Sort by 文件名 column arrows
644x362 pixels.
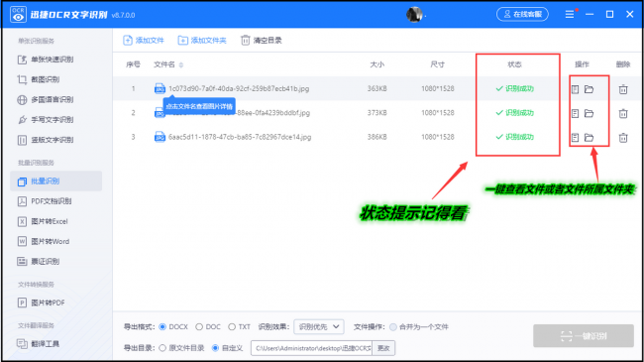[181, 64]
